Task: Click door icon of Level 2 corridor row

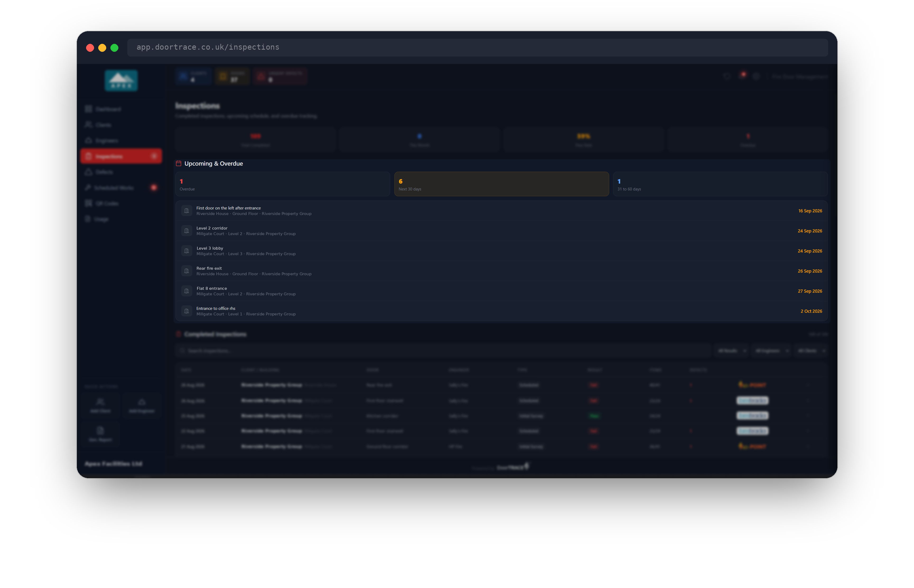Action: point(186,231)
